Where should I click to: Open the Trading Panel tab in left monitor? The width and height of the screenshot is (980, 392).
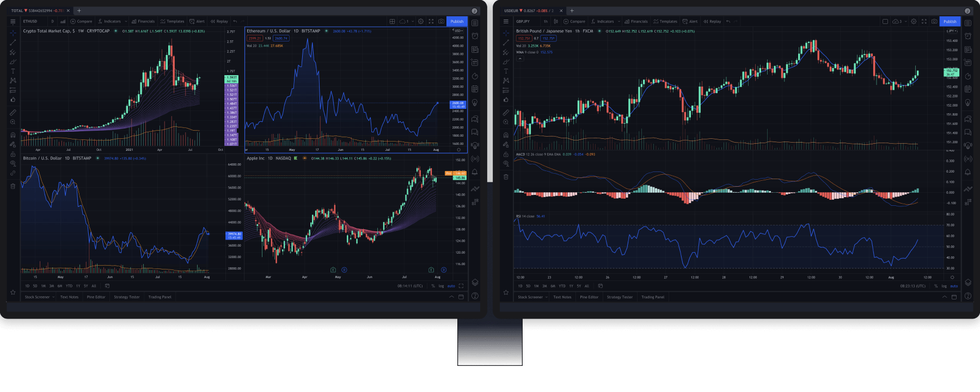click(x=160, y=297)
